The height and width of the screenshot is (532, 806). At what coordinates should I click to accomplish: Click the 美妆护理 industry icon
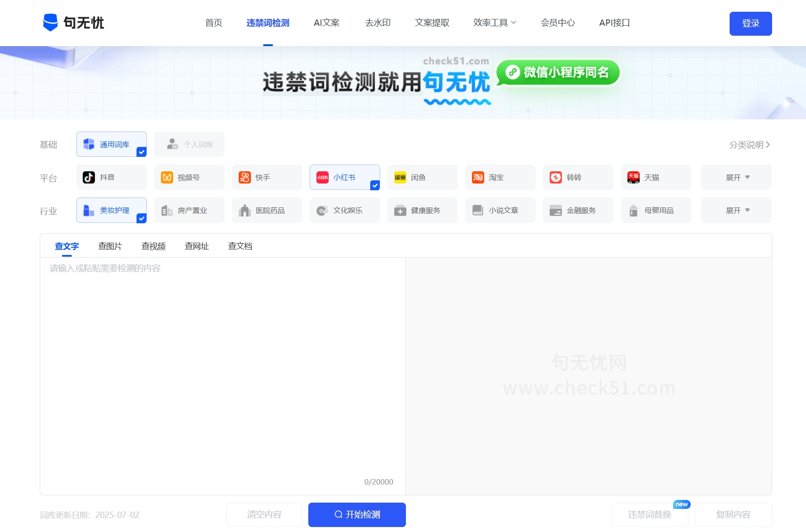coord(89,210)
